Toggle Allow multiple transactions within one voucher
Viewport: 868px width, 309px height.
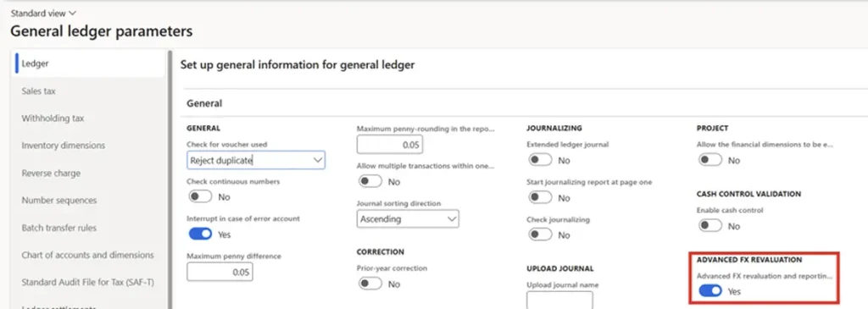point(370,181)
